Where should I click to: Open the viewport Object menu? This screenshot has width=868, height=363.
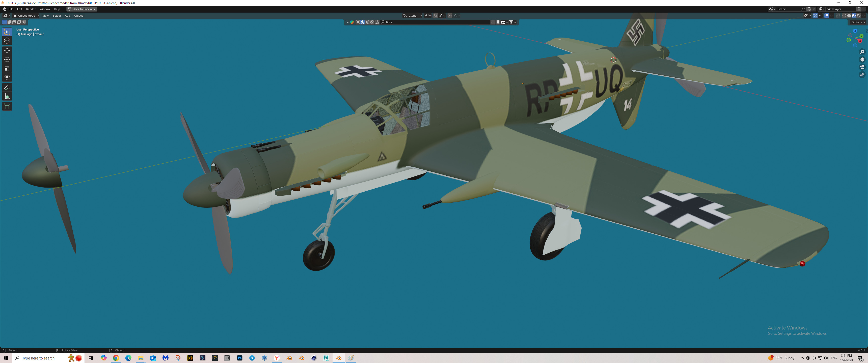click(x=78, y=16)
